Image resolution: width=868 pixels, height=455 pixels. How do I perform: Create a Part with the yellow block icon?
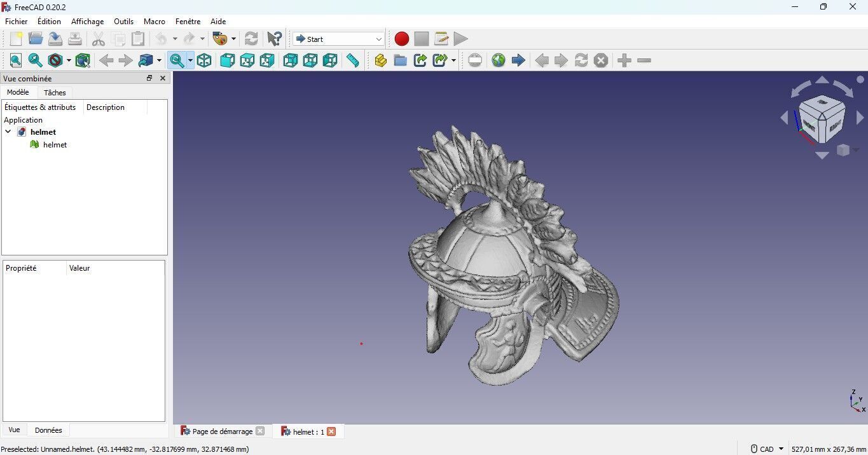coord(380,60)
